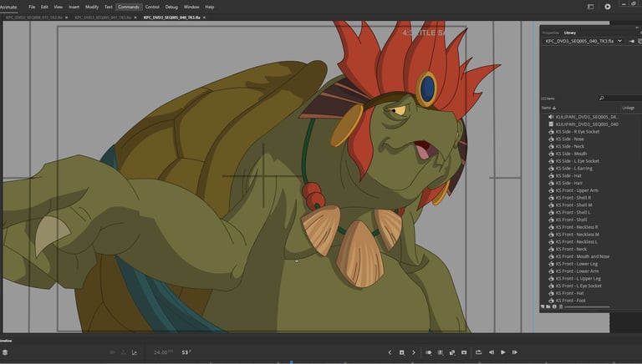Select KS Side - Hair symbol
Screen dimensions: 642x364
(568, 183)
